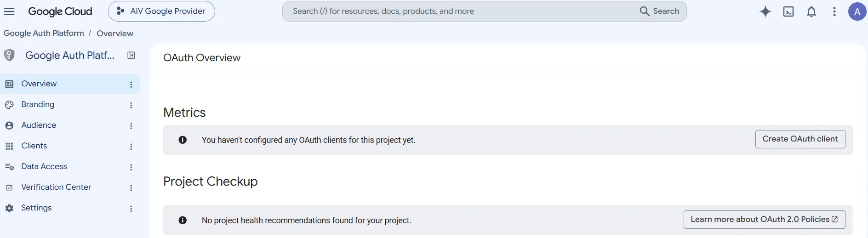
Task: Select Overview in the sidebar
Action: 70,84
